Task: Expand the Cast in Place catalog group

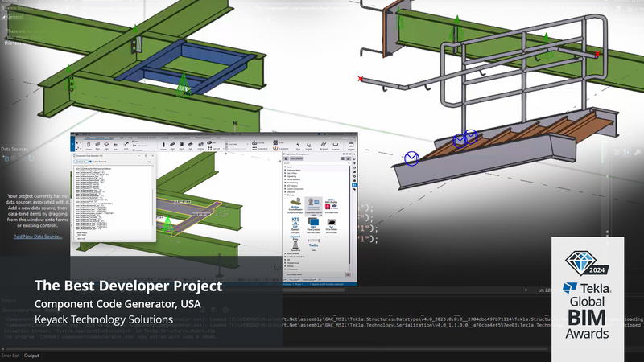Action: (x=285, y=173)
